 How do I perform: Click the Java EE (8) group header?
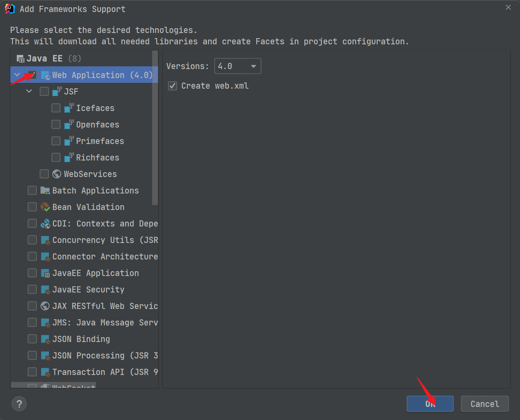(49, 58)
